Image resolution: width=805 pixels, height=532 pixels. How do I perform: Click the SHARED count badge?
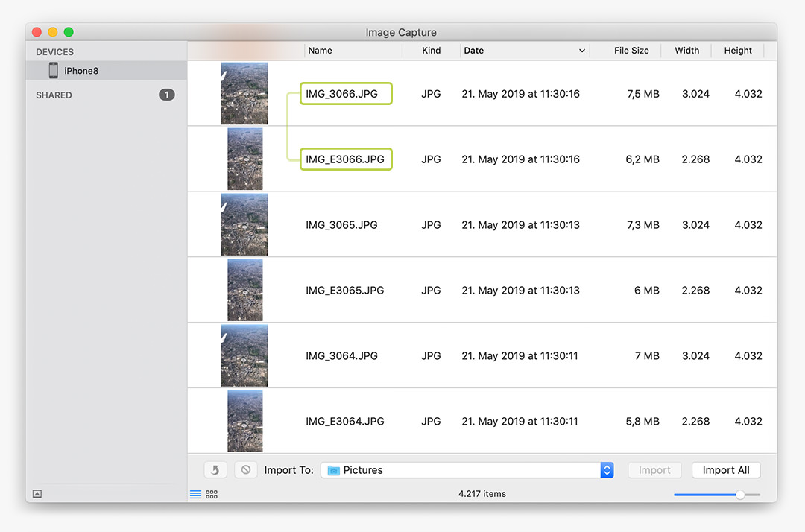pos(166,95)
